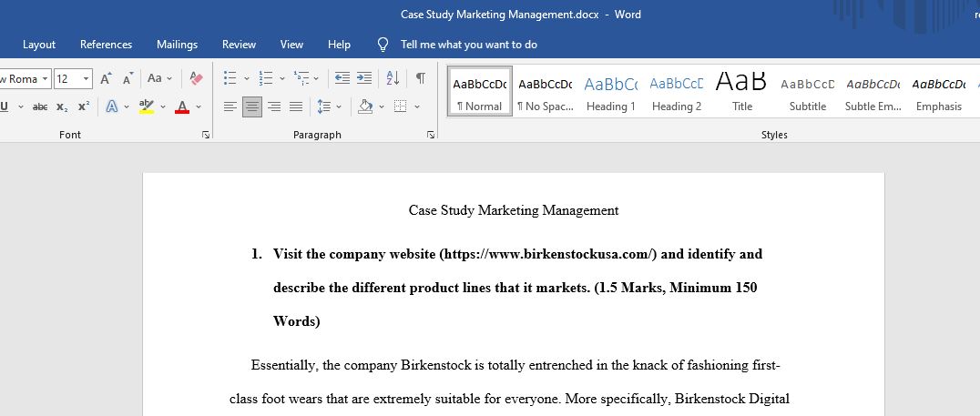Create a multilevel list
Image resolution: width=980 pixels, height=416 pixels.
(301, 78)
